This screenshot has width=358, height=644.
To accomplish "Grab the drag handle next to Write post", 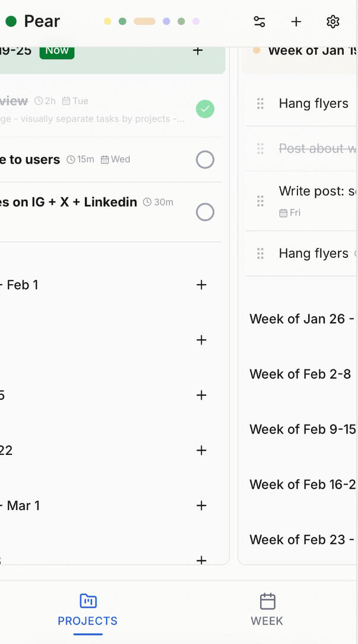I will point(260,201).
